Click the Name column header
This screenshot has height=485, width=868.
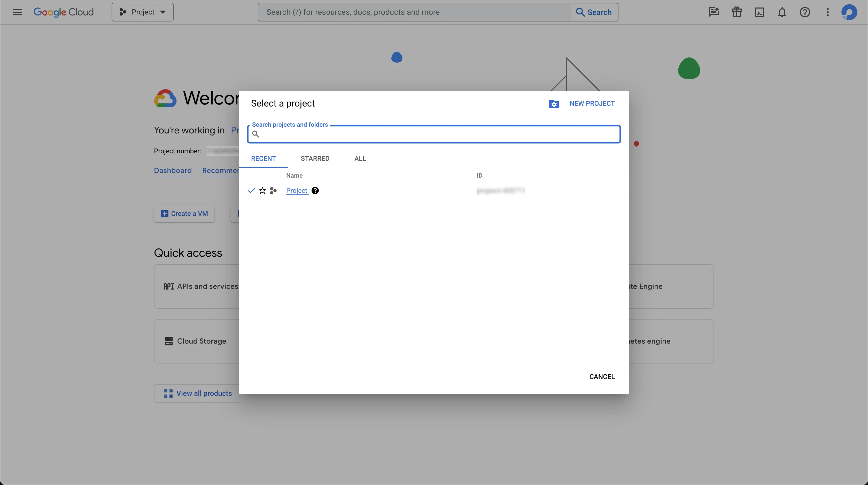coord(295,175)
